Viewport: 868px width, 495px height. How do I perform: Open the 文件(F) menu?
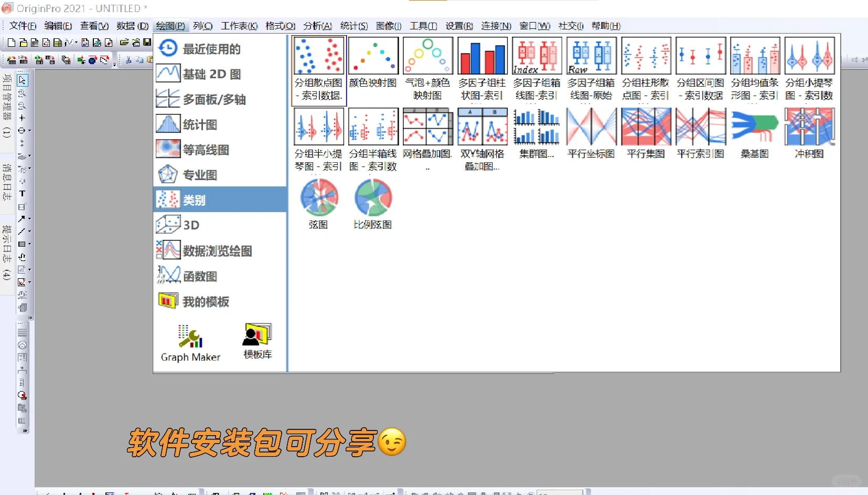point(23,26)
